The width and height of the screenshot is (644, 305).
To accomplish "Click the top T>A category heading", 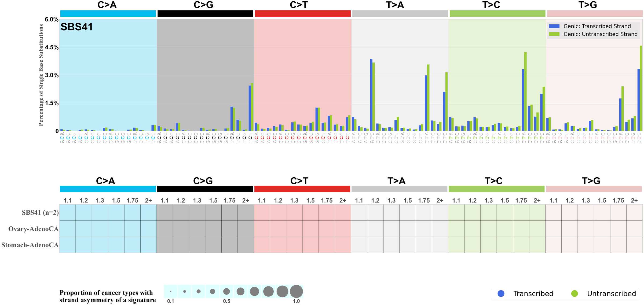I will (395, 5).
